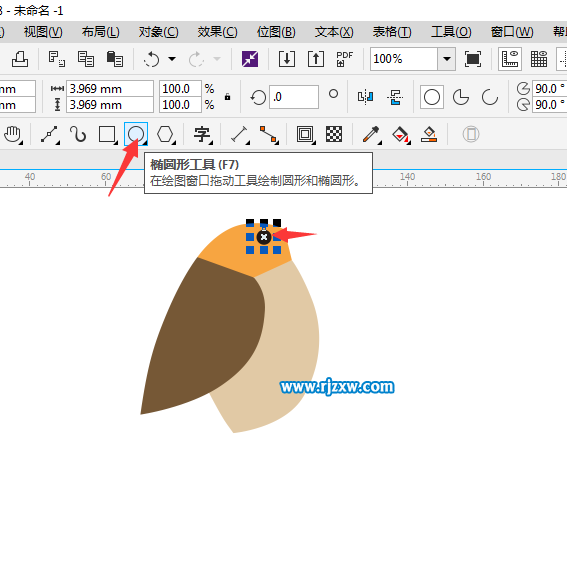Select the Transparency checkerboard tool
This screenshot has width=567, height=581.
pyautogui.click(x=334, y=134)
